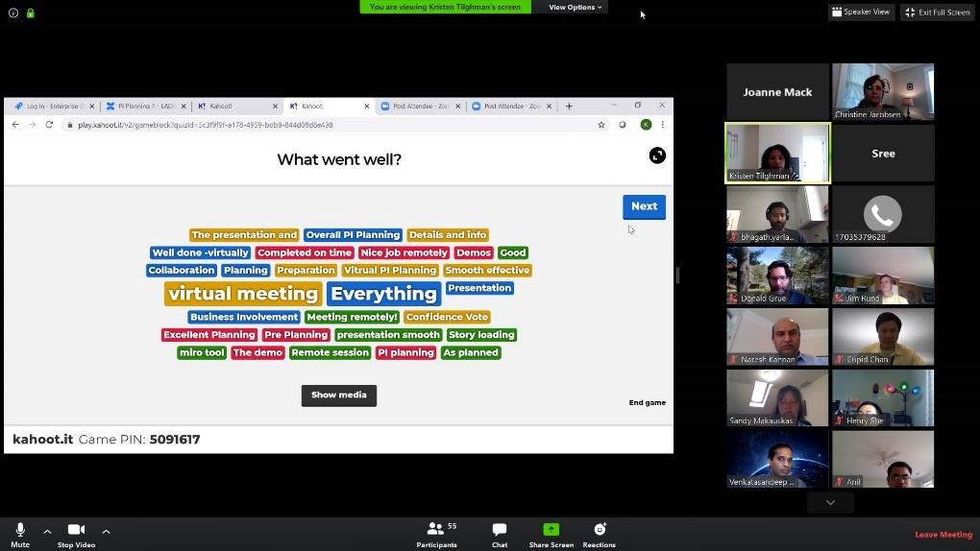Open video options arrow beside Stop Video

(106, 531)
